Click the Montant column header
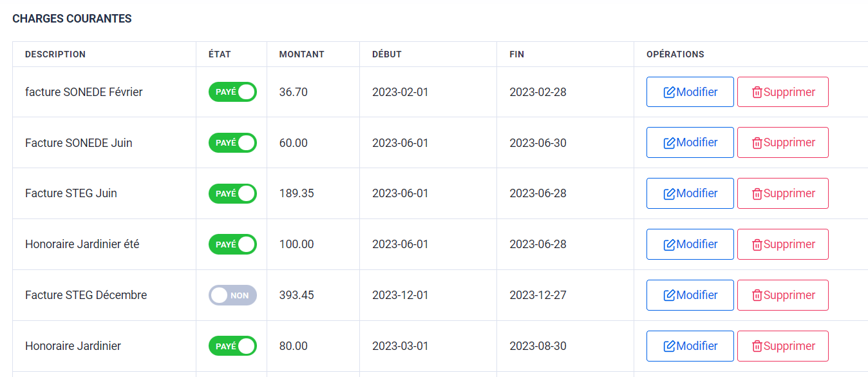 (301, 54)
